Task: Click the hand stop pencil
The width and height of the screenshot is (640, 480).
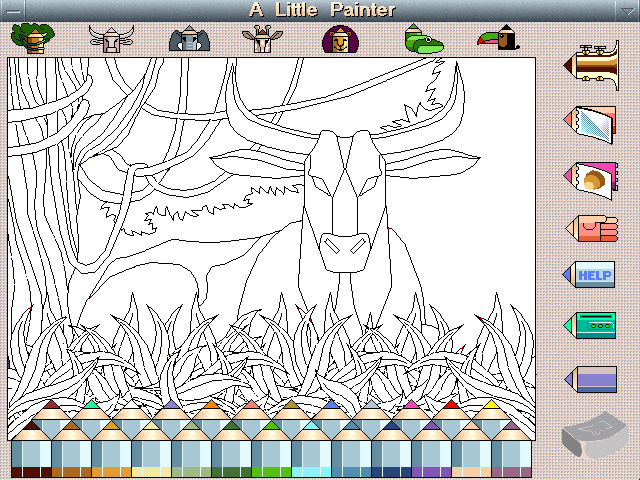Action: (592, 229)
